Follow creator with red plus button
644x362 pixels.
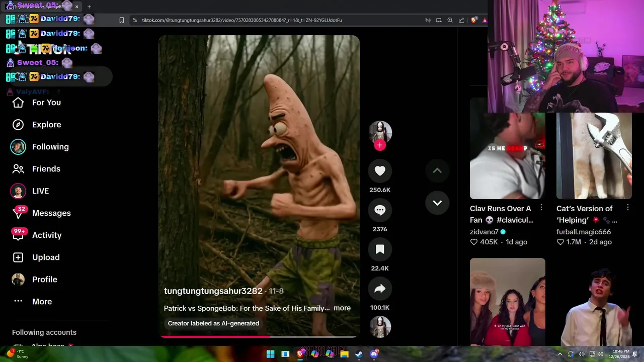pos(380,145)
